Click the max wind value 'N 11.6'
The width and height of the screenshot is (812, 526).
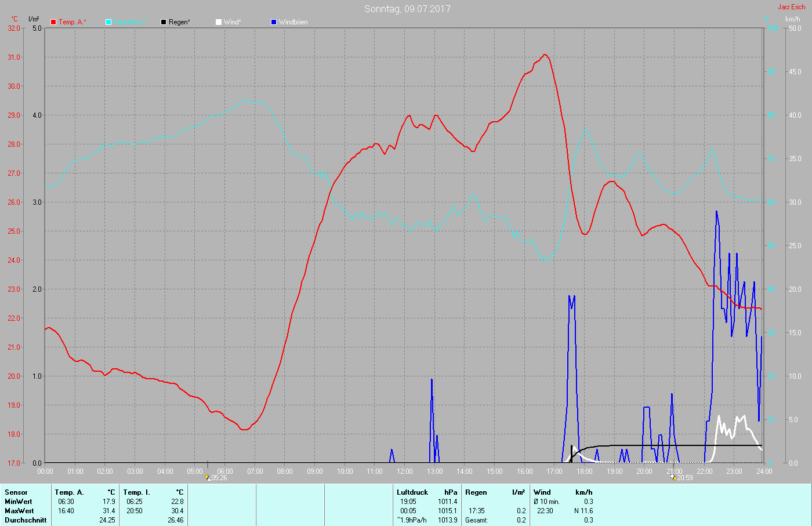click(583, 511)
